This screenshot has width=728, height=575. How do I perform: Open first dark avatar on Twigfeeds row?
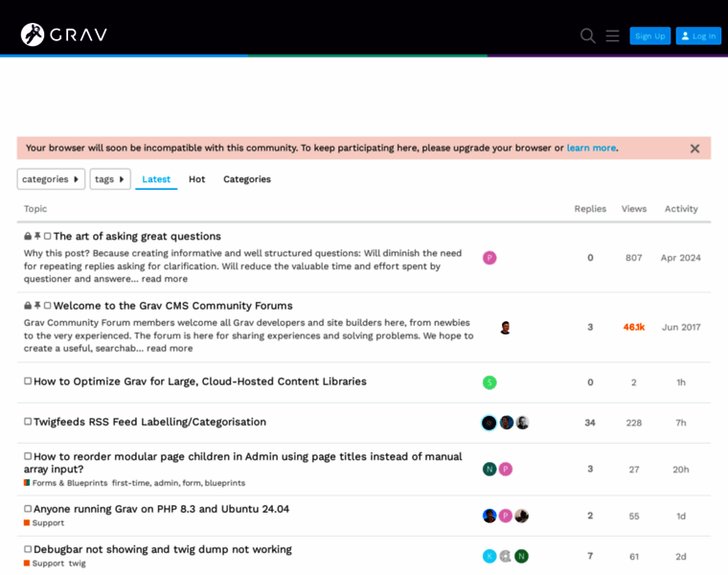click(489, 423)
